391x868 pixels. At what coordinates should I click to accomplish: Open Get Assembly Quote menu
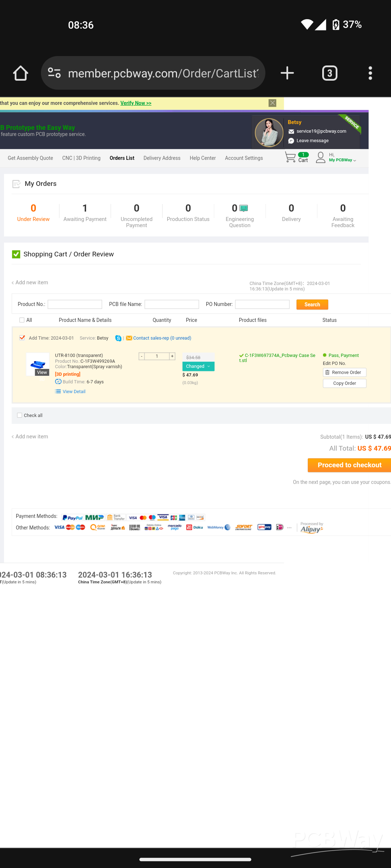tap(30, 158)
